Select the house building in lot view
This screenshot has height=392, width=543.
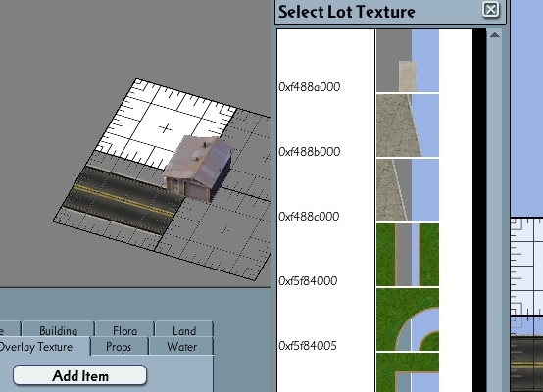tap(198, 168)
